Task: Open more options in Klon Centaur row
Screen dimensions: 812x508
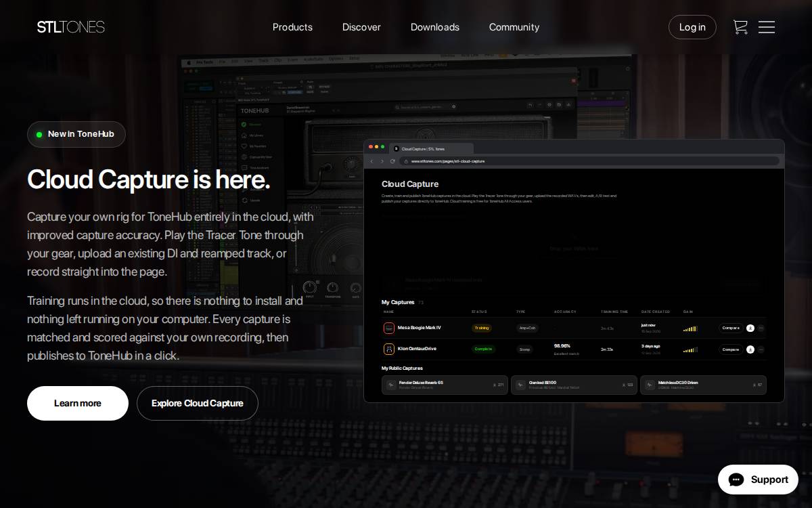Action: (x=761, y=350)
